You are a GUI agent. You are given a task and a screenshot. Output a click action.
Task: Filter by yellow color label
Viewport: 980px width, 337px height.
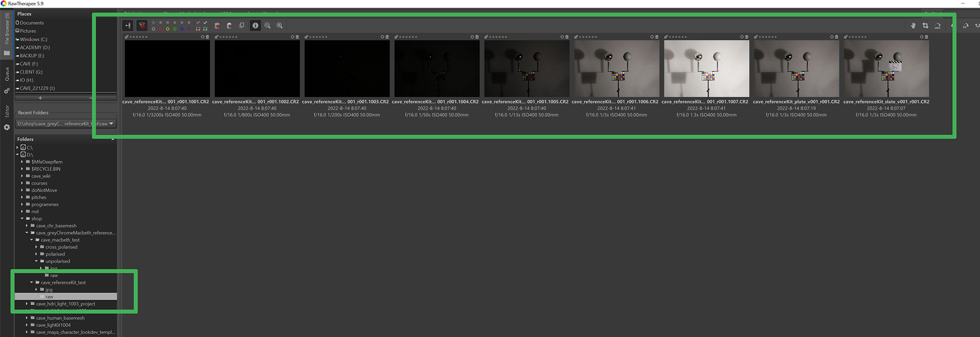point(168,29)
